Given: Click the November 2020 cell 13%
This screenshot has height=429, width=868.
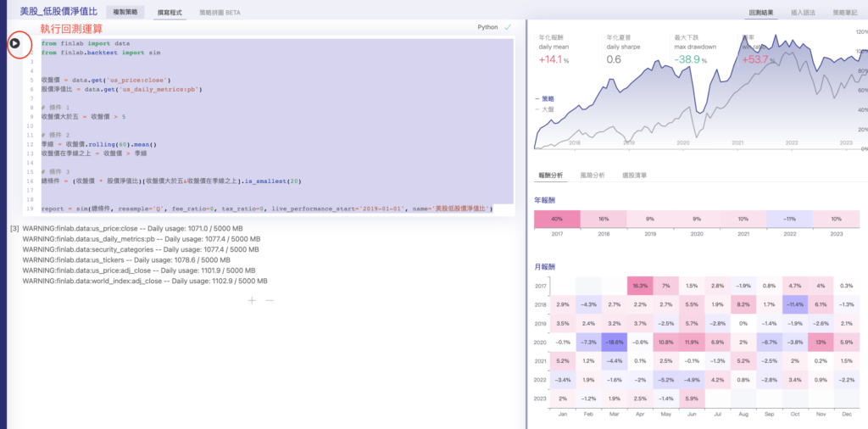Looking at the screenshot, I should [821, 342].
